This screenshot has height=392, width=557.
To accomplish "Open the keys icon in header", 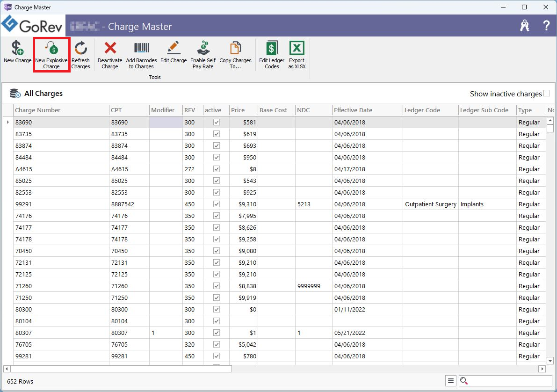I will tap(525, 26).
